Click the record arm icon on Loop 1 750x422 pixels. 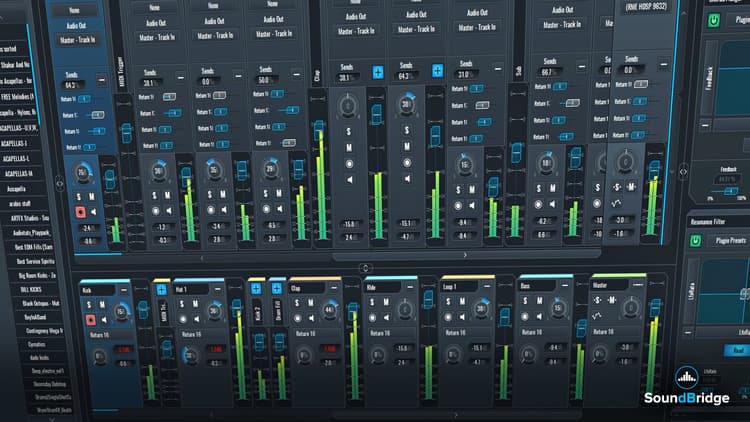pyautogui.click(x=448, y=317)
